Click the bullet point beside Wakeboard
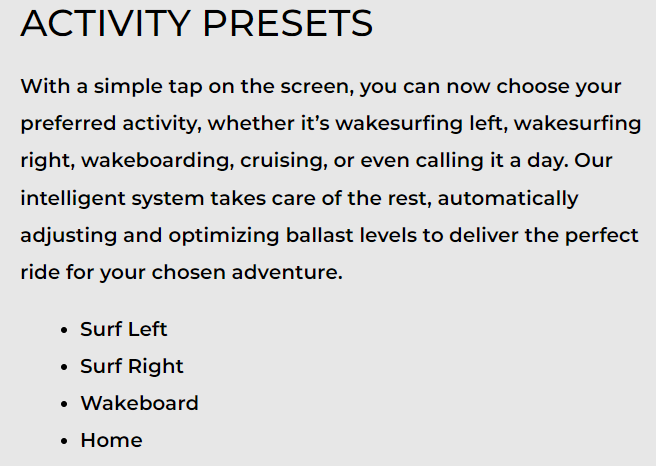The width and height of the screenshot is (656, 466). coord(64,404)
